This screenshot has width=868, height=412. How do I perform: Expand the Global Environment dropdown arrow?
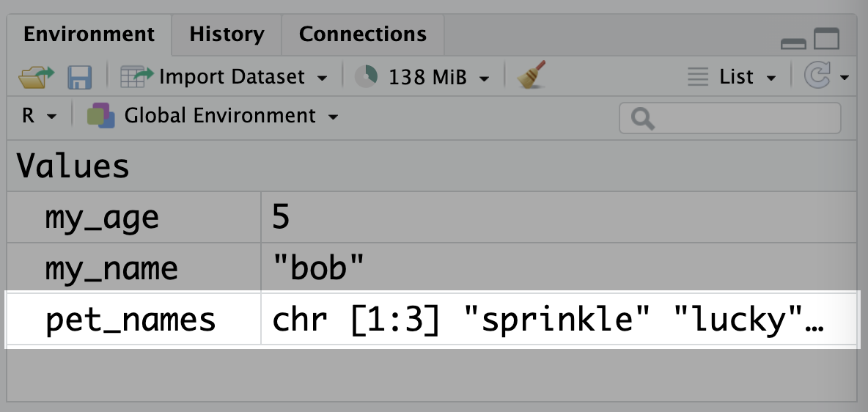[x=334, y=117]
